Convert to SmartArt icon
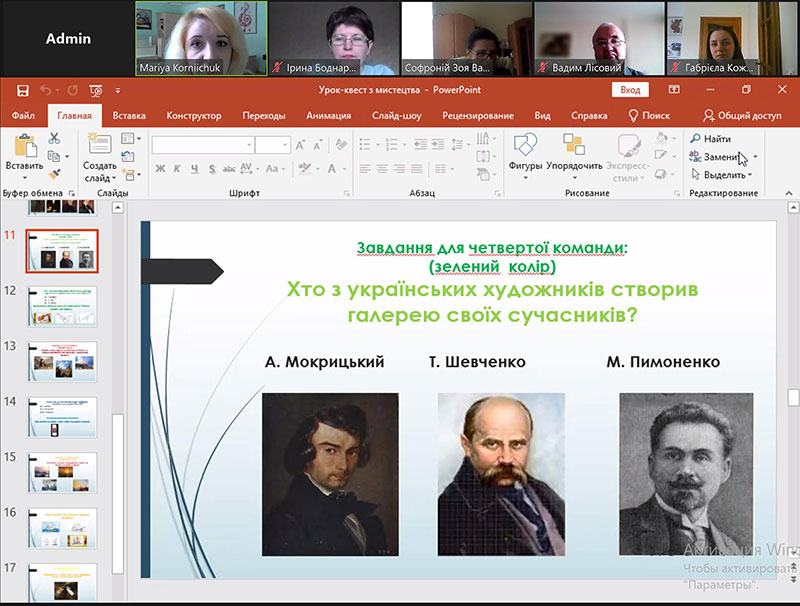Viewport: 800px width, 606px height. 486,175
